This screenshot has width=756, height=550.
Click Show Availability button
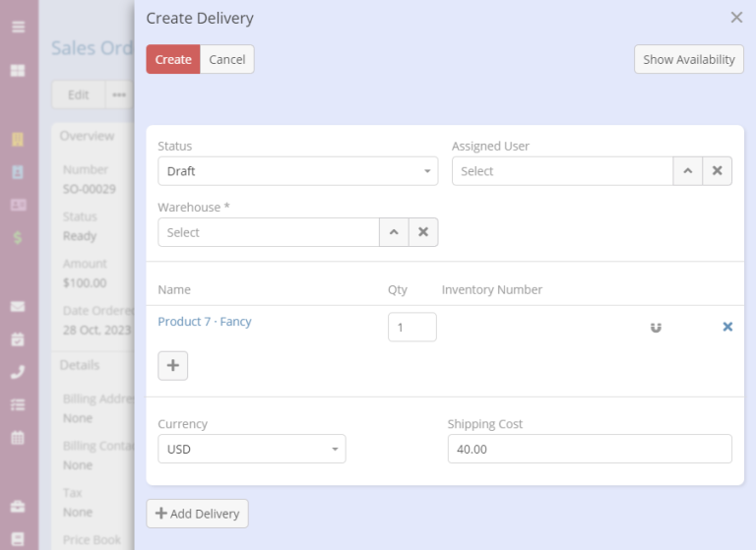pyautogui.click(x=688, y=59)
